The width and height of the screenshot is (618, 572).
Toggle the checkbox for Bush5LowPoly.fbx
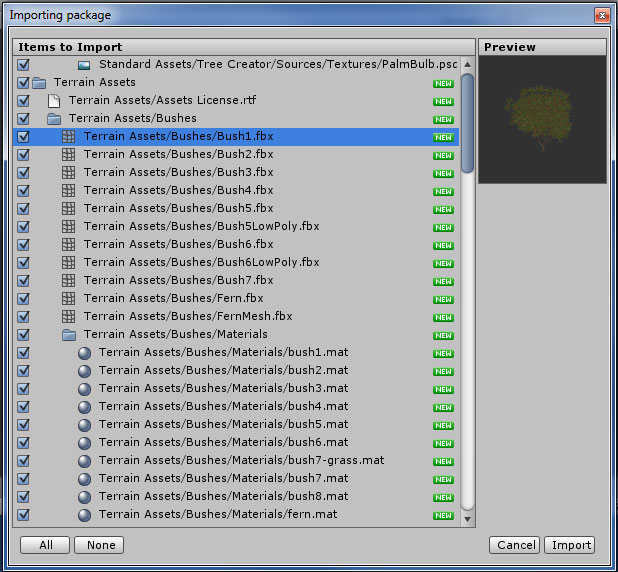23,226
